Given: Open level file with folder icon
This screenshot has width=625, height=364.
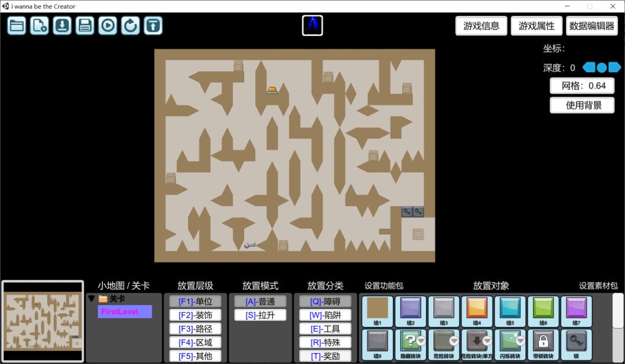Looking at the screenshot, I should (x=17, y=25).
